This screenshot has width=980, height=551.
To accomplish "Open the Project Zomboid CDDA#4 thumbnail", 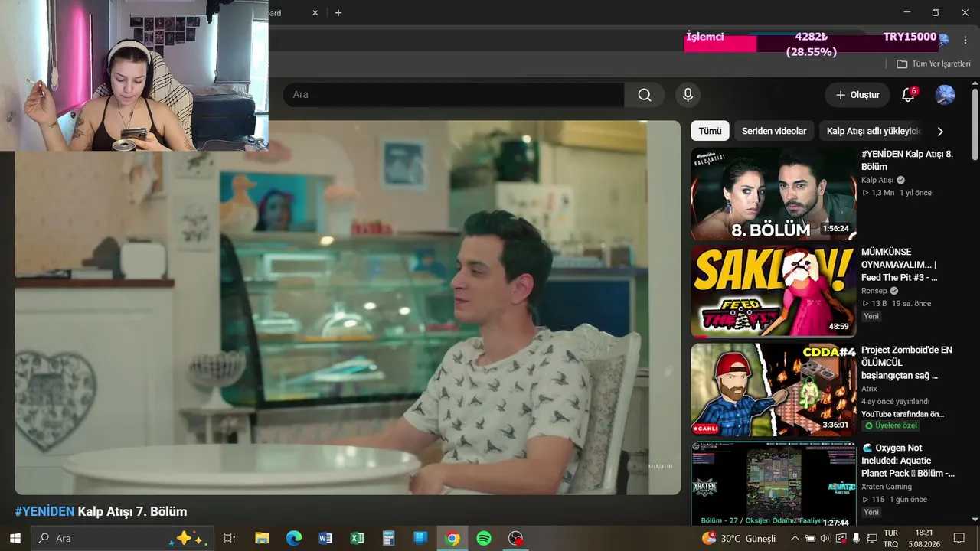I will (773, 390).
